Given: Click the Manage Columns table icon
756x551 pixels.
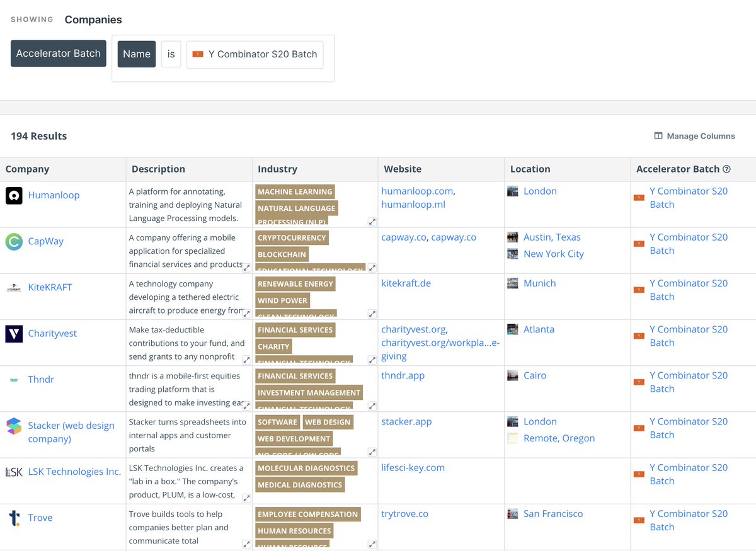Looking at the screenshot, I should [x=658, y=136].
